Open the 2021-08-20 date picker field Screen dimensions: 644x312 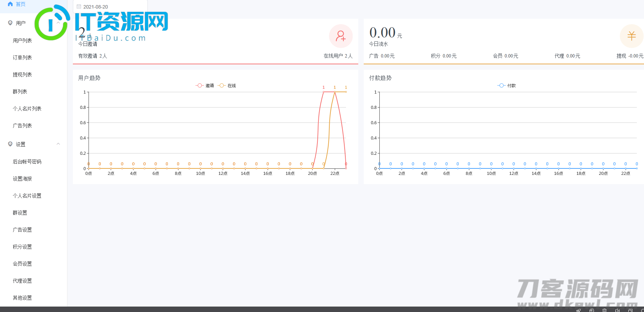point(110,6)
